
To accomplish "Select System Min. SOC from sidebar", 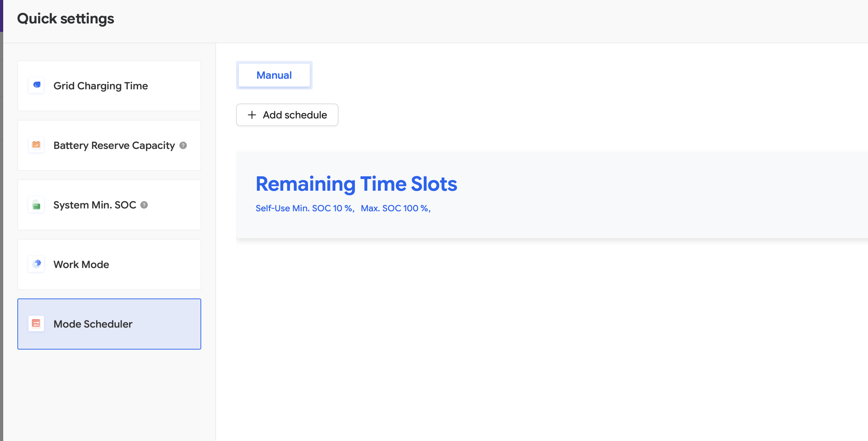I will [109, 205].
